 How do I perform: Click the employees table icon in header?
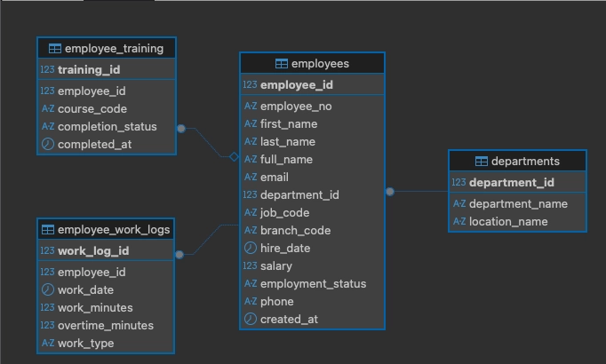tap(282, 64)
